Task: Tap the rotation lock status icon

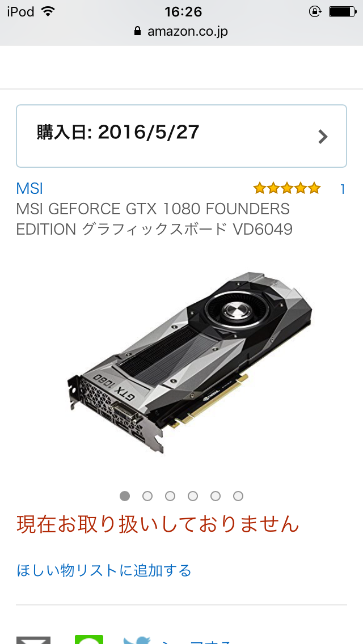Action: tap(315, 11)
